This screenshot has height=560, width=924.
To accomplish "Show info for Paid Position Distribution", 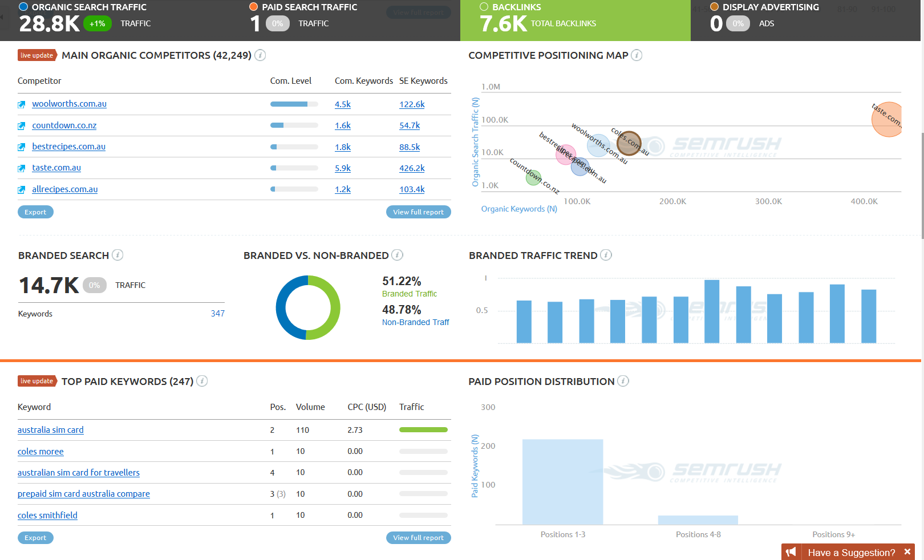I will [x=623, y=381].
